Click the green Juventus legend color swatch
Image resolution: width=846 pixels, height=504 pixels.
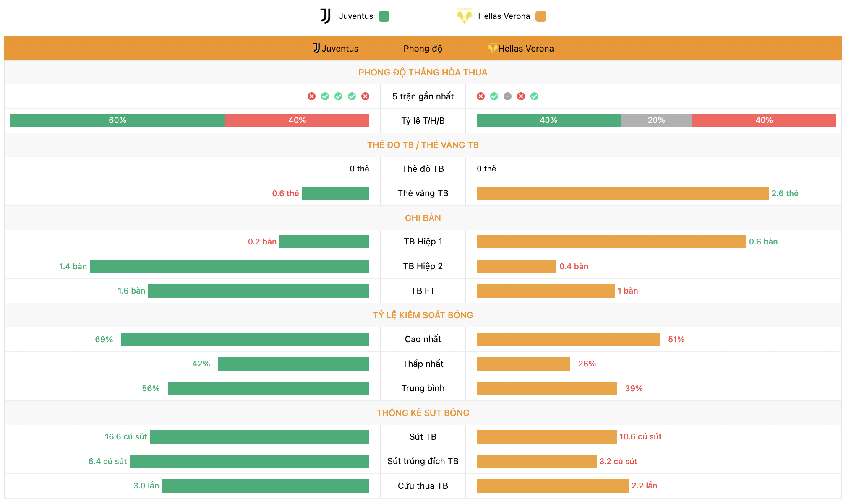pos(384,16)
